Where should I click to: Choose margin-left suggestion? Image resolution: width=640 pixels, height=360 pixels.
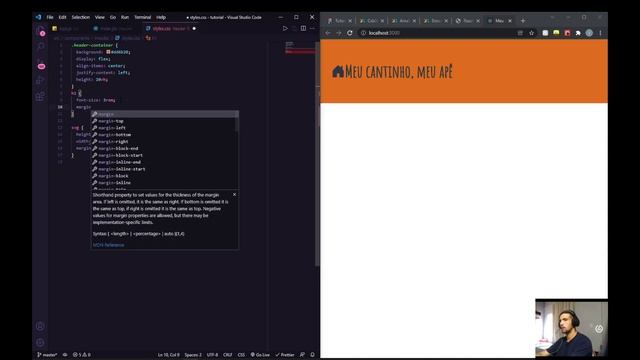click(164, 128)
